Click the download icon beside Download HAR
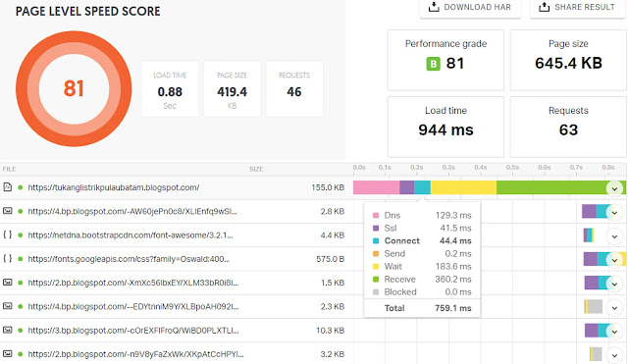 click(434, 7)
